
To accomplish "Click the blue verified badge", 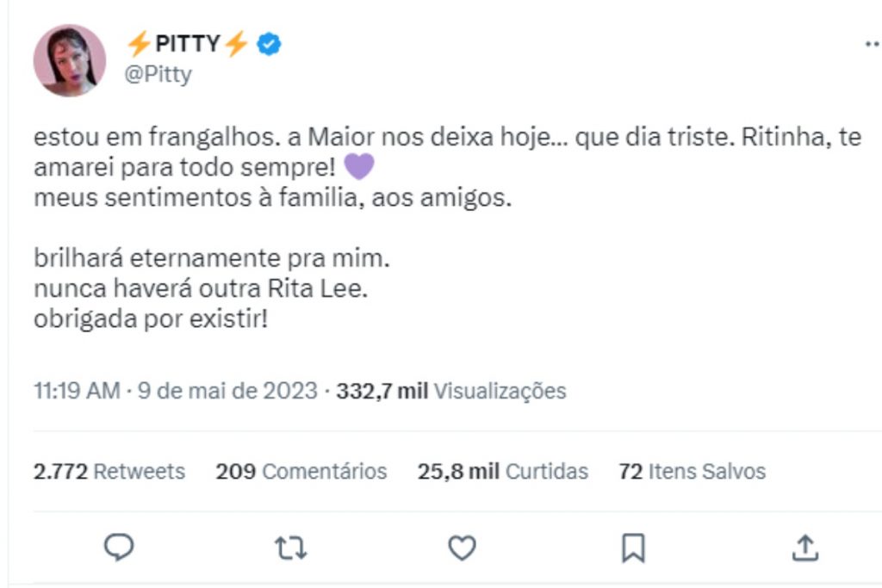I will (270, 44).
